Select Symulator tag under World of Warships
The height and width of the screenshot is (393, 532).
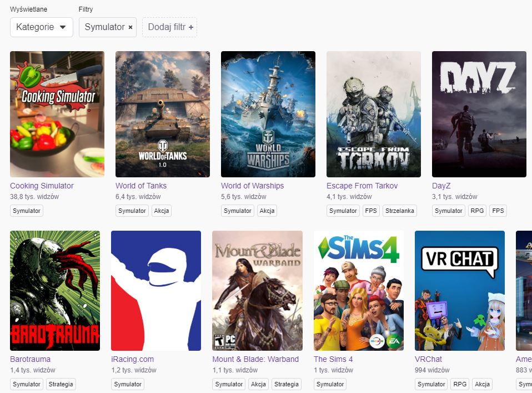[238, 211]
